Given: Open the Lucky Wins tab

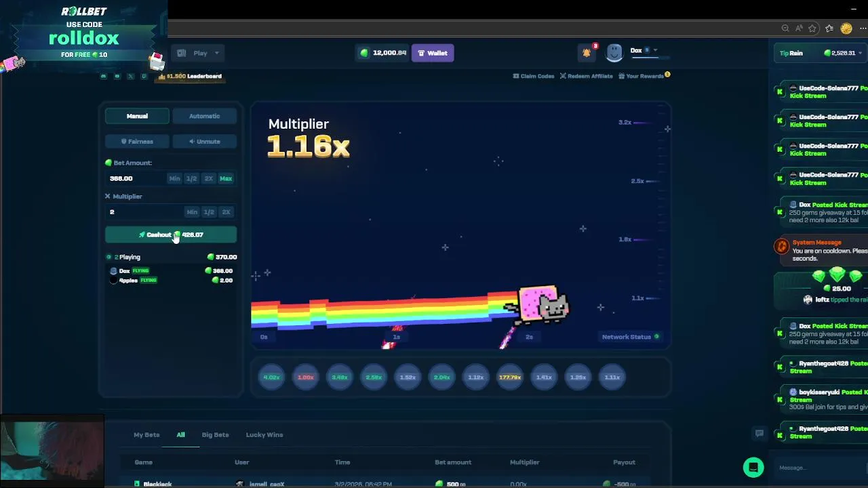Looking at the screenshot, I should pyautogui.click(x=264, y=434).
